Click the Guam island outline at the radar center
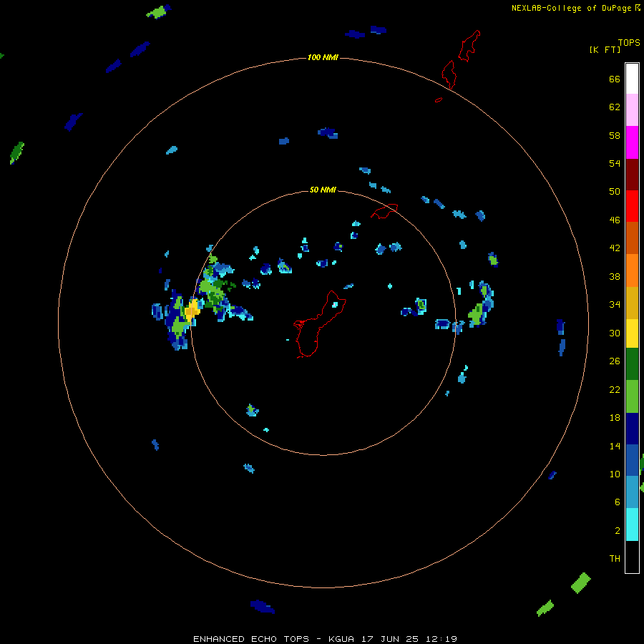This screenshot has width=644, height=644. click(319, 324)
